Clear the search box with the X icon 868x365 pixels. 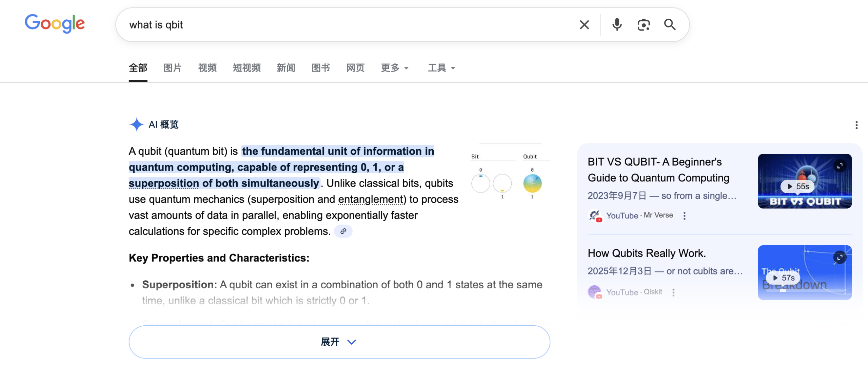click(584, 24)
